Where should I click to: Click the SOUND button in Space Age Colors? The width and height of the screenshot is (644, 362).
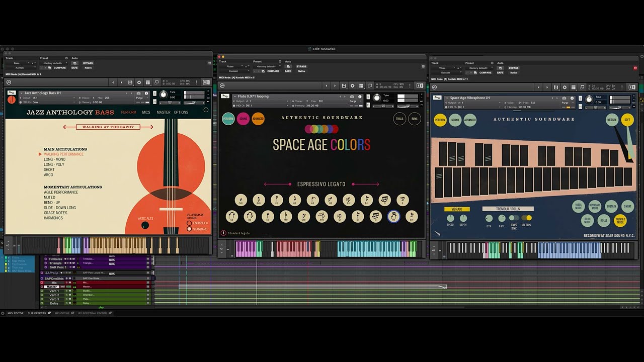[243, 119]
